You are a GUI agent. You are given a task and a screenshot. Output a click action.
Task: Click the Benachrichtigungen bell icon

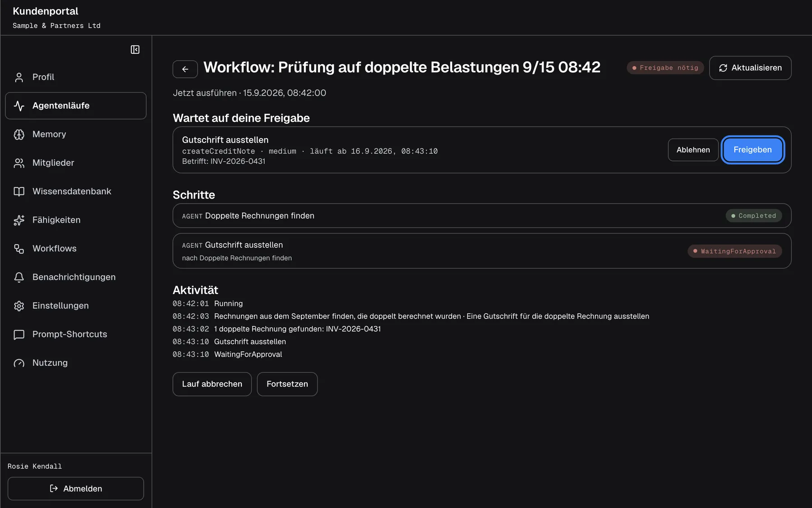pos(19,277)
